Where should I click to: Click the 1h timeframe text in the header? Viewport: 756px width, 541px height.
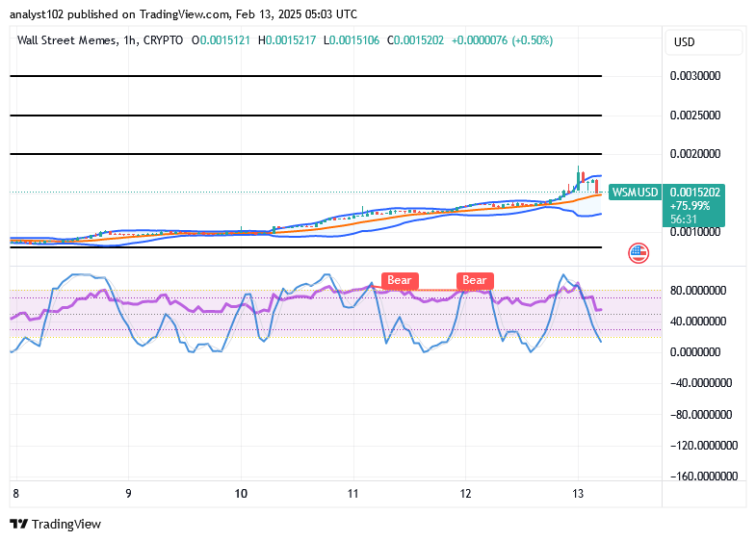click(x=129, y=40)
